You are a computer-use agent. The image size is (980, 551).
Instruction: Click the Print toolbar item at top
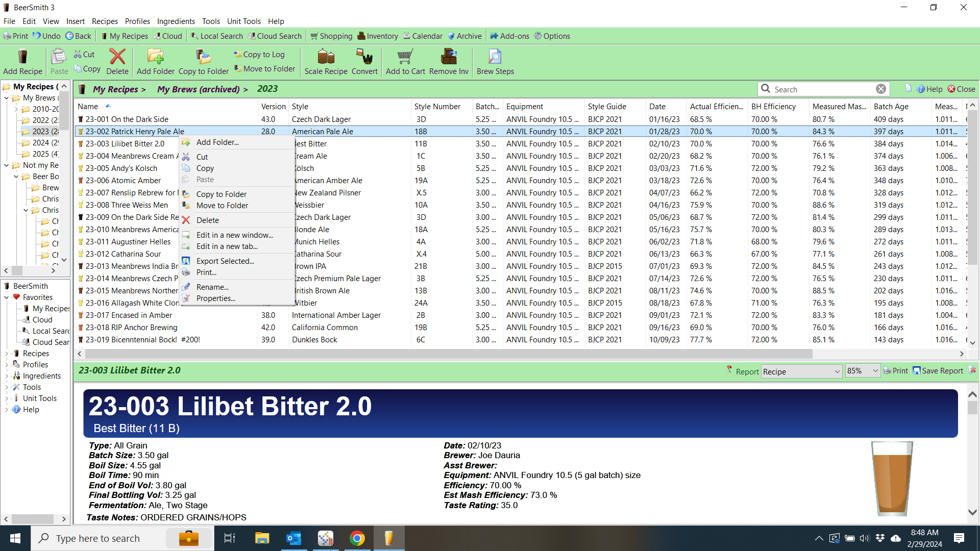(x=16, y=36)
